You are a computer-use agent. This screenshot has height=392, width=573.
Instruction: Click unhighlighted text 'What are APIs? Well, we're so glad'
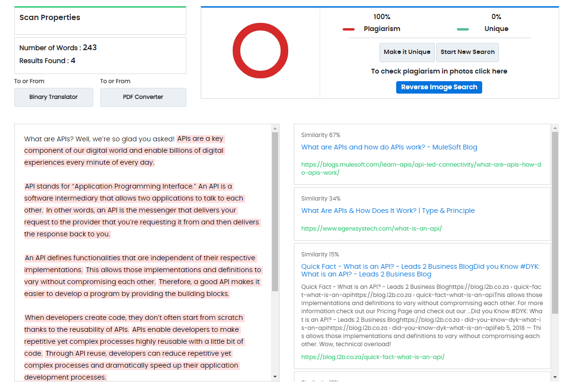click(99, 139)
